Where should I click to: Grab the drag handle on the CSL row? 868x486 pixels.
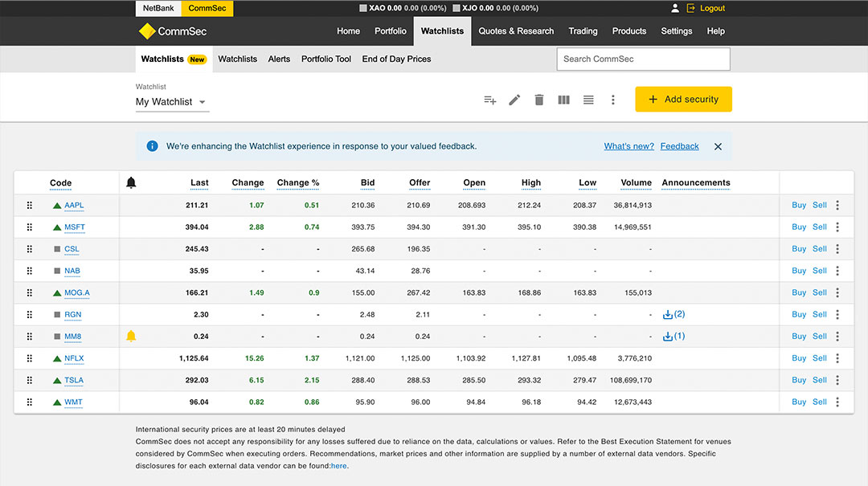[x=30, y=248]
